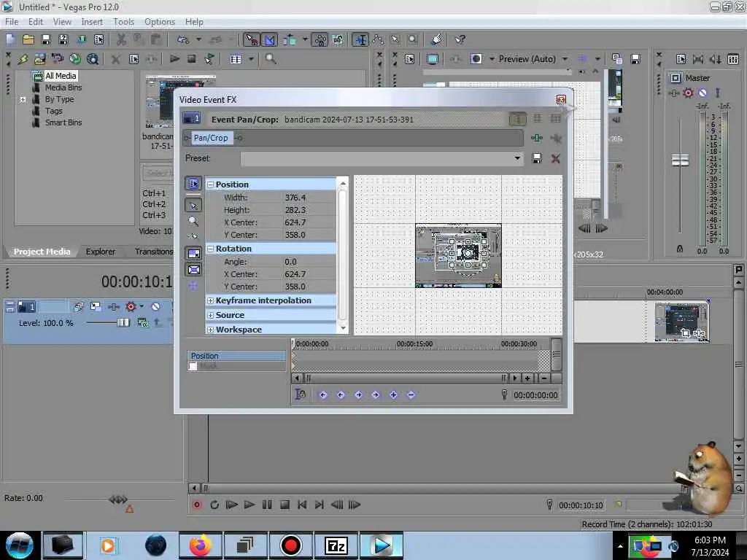Viewport: 747px width, 560px height.
Task: Toggle Sync Cursor icon in keyframe controller
Action: point(300,394)
